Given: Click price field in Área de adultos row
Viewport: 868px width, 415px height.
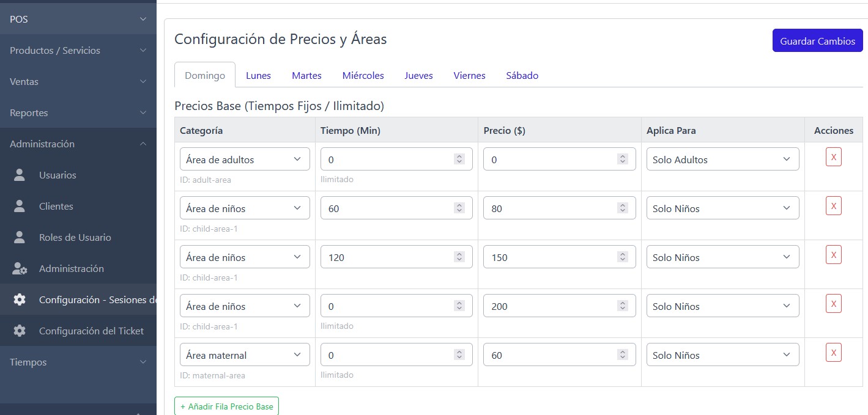Looking at the screenshot, I should pos(559,159).
